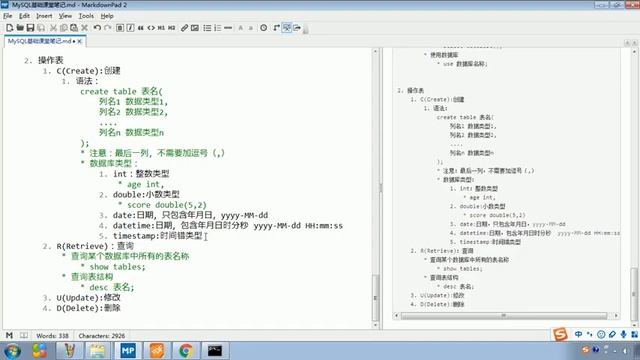Screen dimensions: 640x360
Task: Apply Heading 1 using H1 button
Action: point(161,28)
